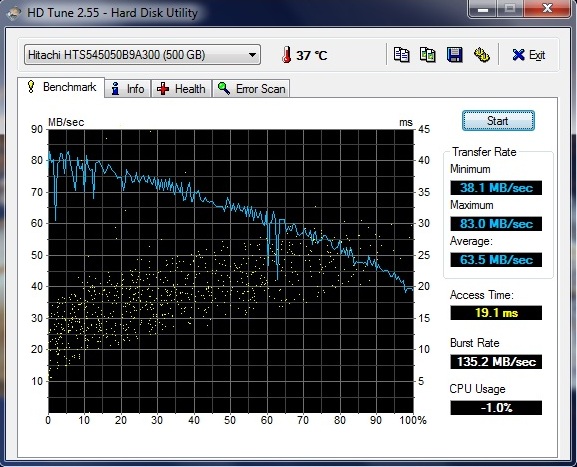Image resolution: width=577 pixels, height=467 pixels.
Task: Click the Access Time value field
Action: pyautogui.click(x=496, y=313)
